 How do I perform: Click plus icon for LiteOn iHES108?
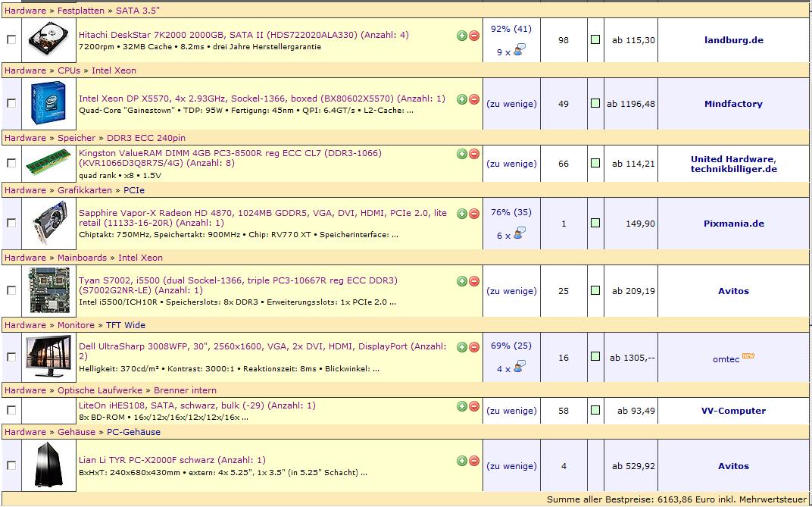(462, 406)
